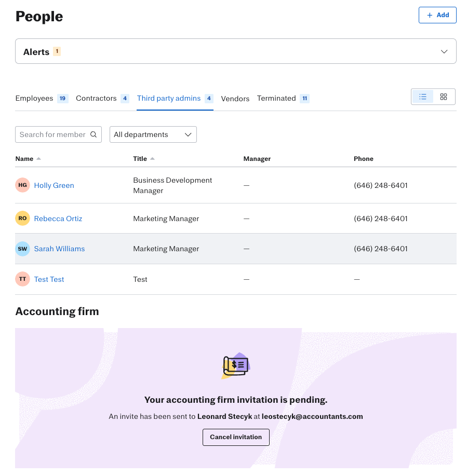Go to the Vendors tab
This screenshot has width=467, height=476.
[x=235, y=99]
